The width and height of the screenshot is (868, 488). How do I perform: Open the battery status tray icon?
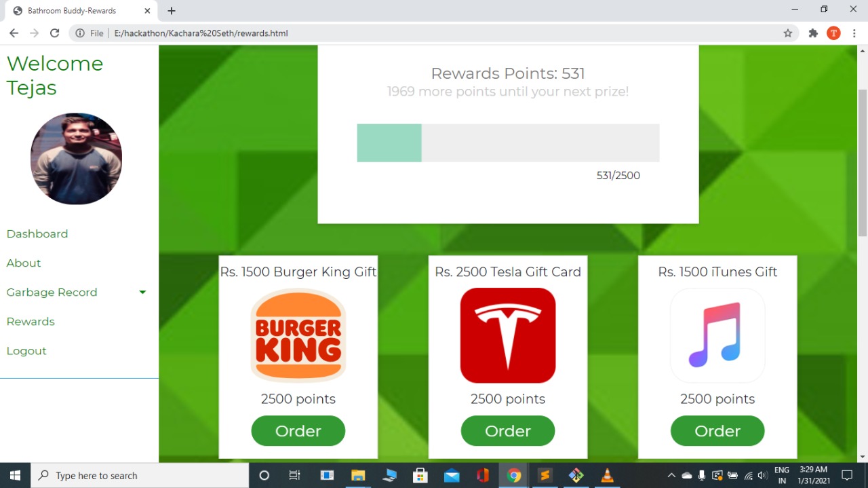pos(733,475)
